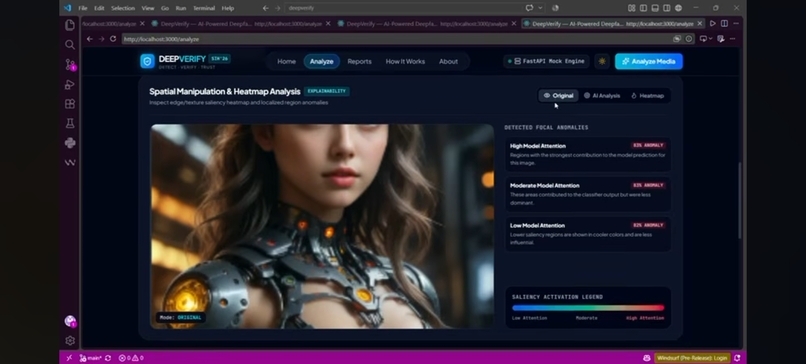Screen dimensions: 806x364
Task: Open the Source Control view
Action: point(70,64)
